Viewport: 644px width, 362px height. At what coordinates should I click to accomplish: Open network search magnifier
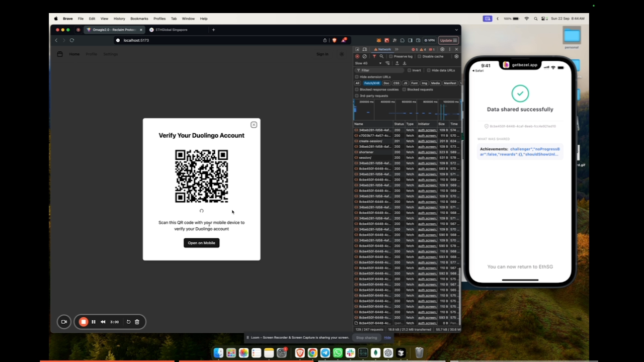[x=381, y=56]
